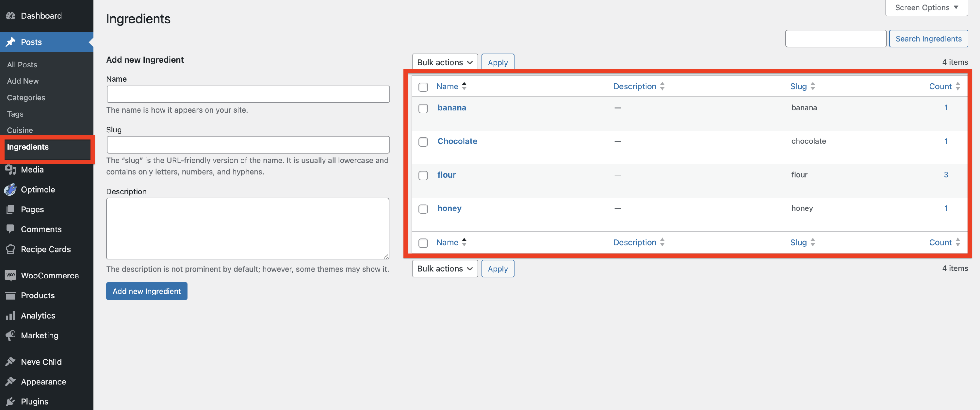This screenshot has width=980, height=410.
Task: Sort table by the Count column header
Action: 940,86
